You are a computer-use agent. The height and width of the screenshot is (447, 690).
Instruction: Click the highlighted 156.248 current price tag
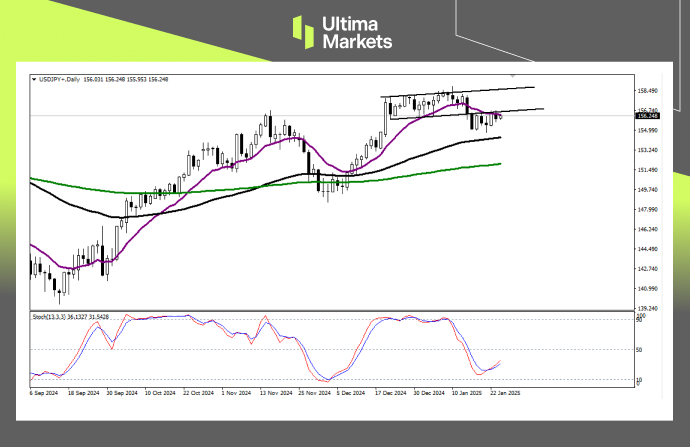coord(646,116)
